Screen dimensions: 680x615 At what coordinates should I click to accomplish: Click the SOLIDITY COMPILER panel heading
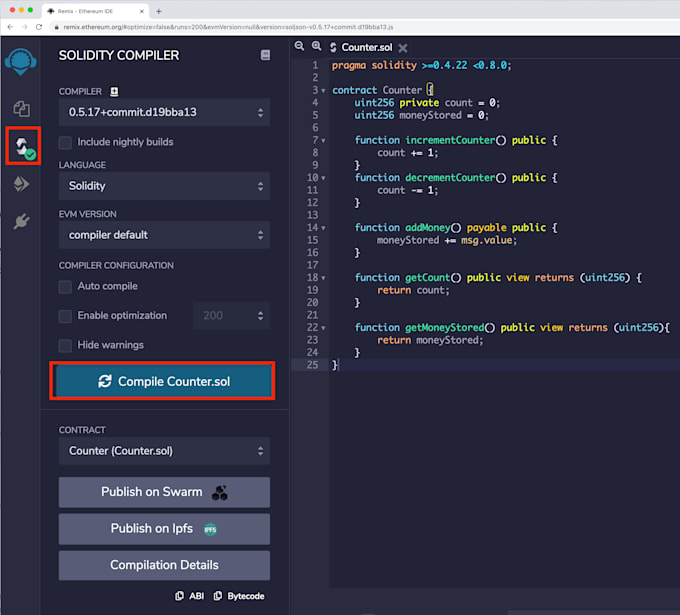119,56
